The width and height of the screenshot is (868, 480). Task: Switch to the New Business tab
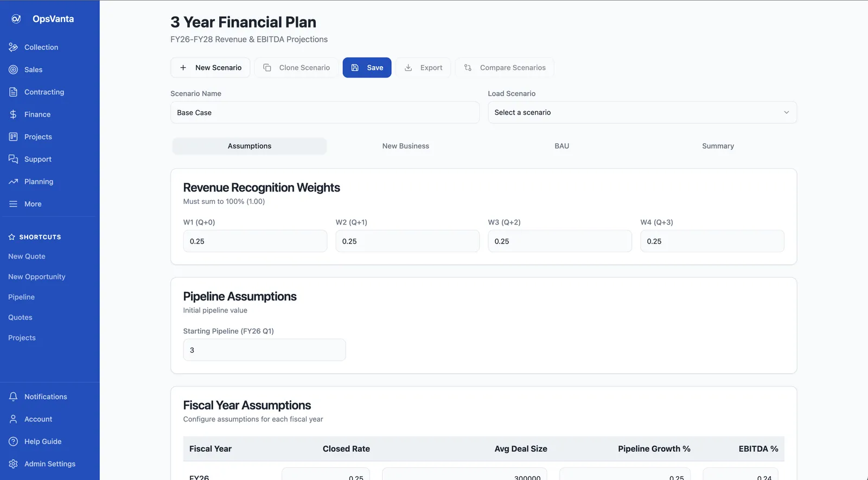[x=406, y=146]
